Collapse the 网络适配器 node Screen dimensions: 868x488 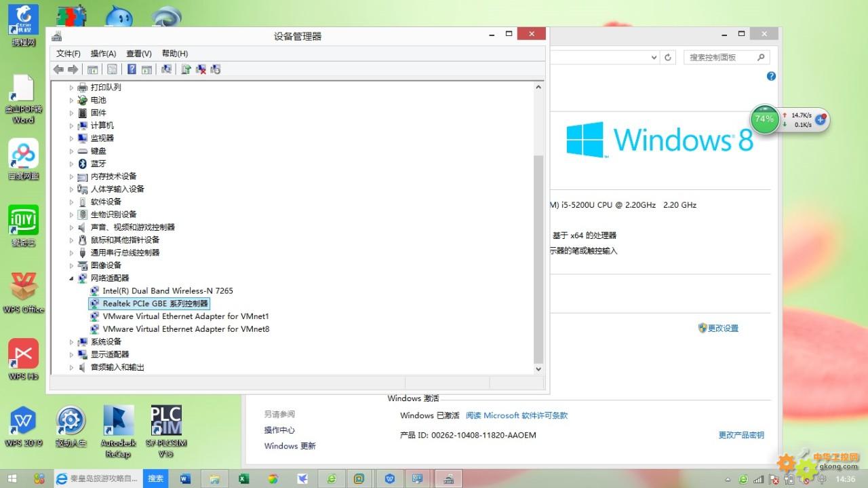(71, 278)
